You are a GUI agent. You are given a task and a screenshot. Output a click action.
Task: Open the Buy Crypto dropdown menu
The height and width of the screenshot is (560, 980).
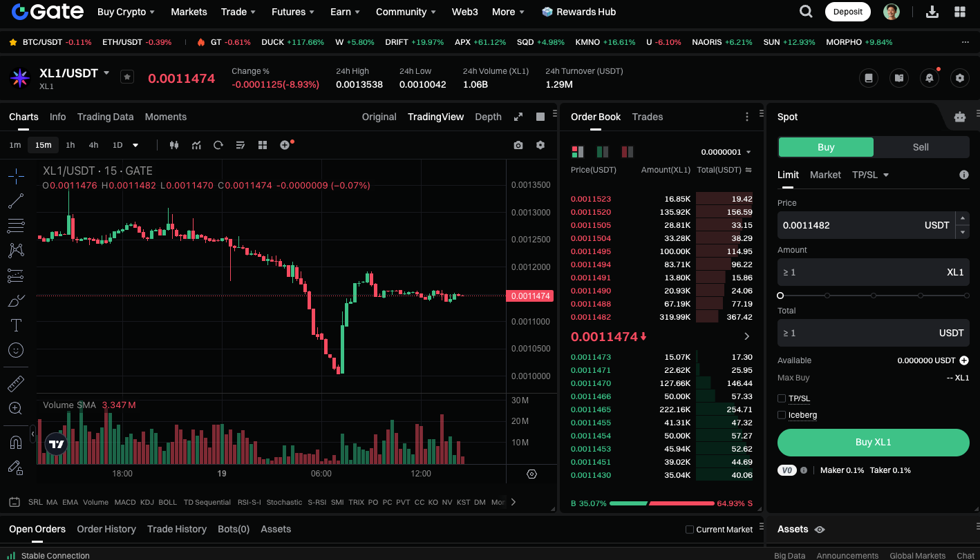(x=126, y=12)
